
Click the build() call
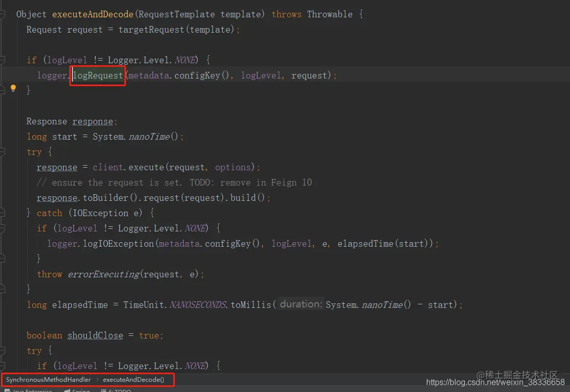click(x=248, y=198)
